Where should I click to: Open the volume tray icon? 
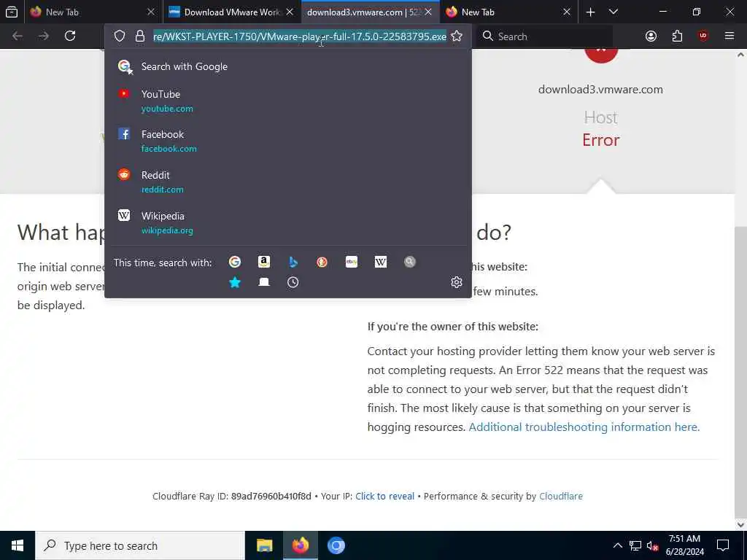[x=652, y=545]
